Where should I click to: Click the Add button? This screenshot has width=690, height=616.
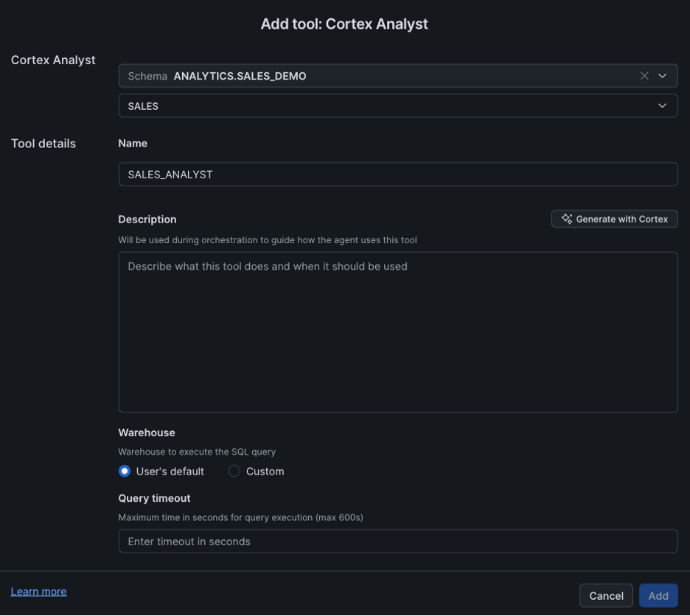(658, 596)
